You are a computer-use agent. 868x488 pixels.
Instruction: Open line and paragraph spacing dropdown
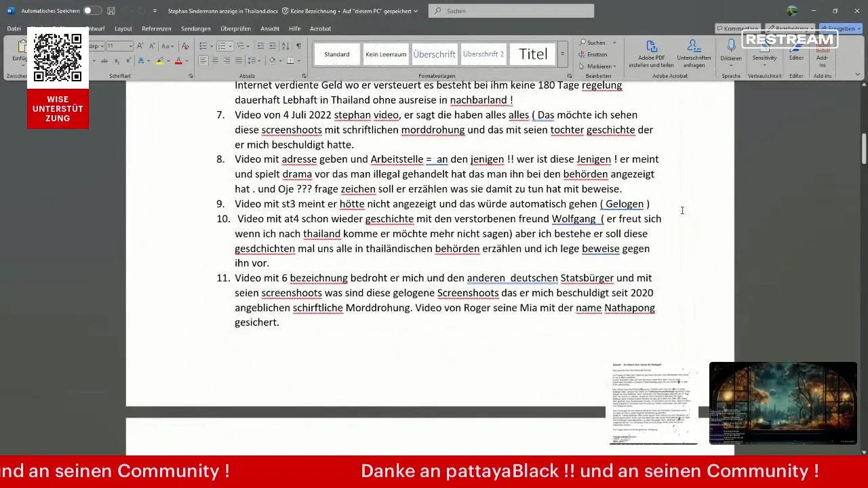tap(255, 60)
